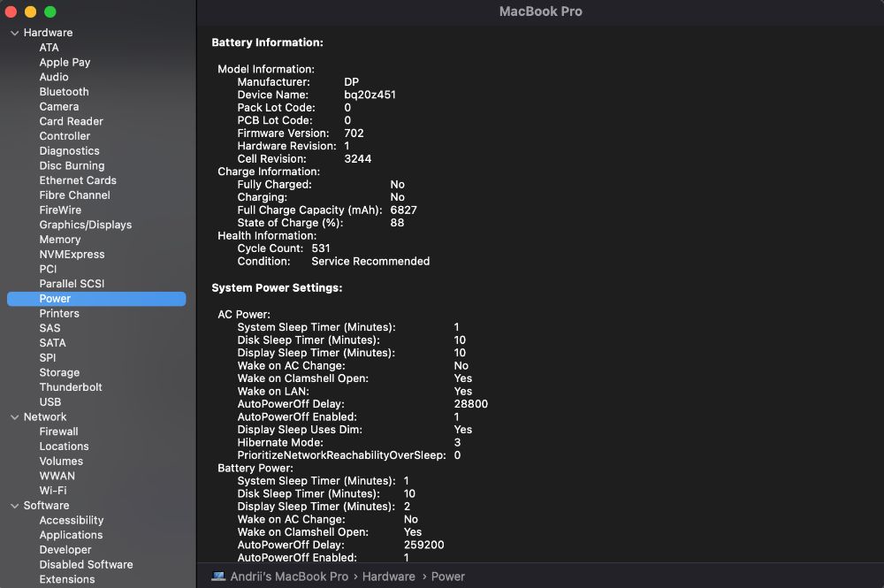
Task: Click the green zoom window button
Action: click(x=50, y=11)
